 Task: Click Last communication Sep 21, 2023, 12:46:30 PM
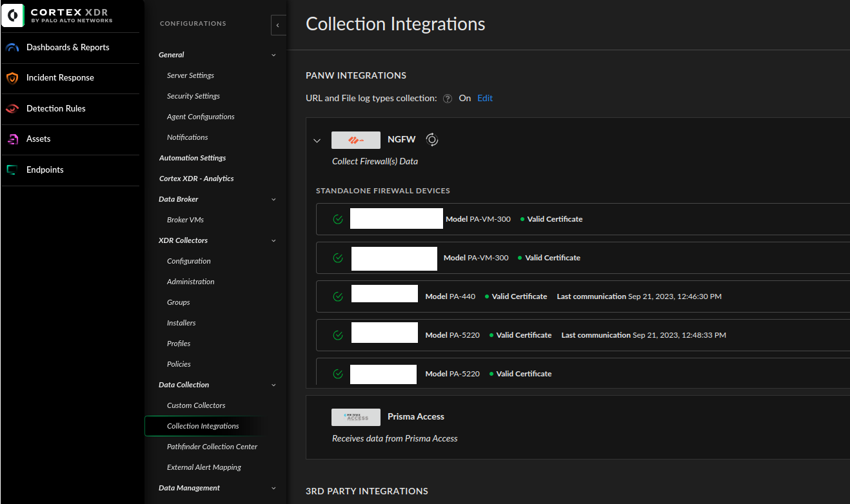639,296
